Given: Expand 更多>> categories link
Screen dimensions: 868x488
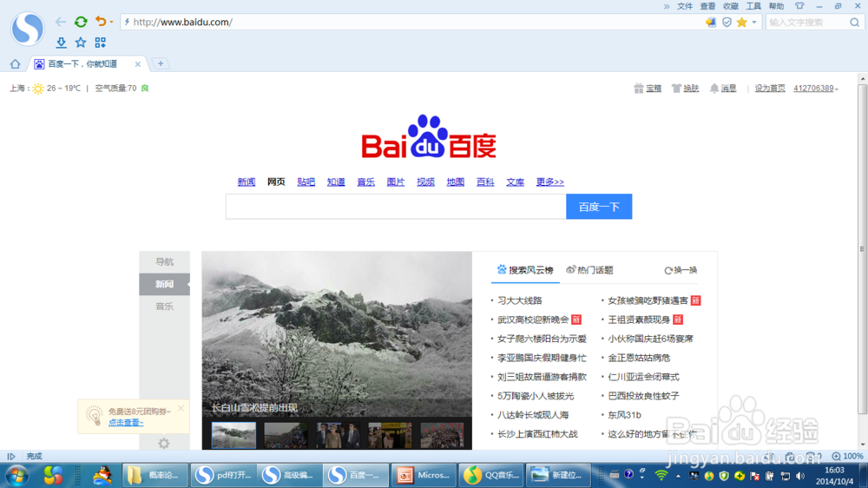Looking at the screenshot, I should pyautogui.click(x=549, y=181).
